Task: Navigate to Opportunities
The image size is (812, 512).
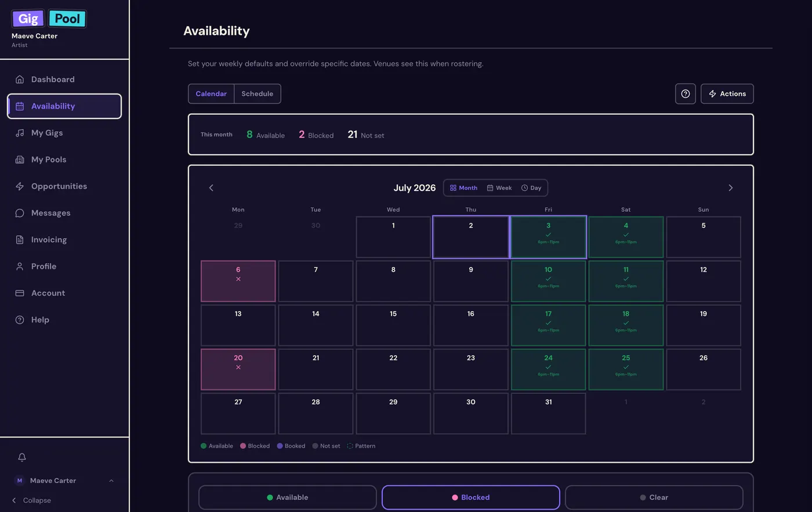Action: coord(64,186)
